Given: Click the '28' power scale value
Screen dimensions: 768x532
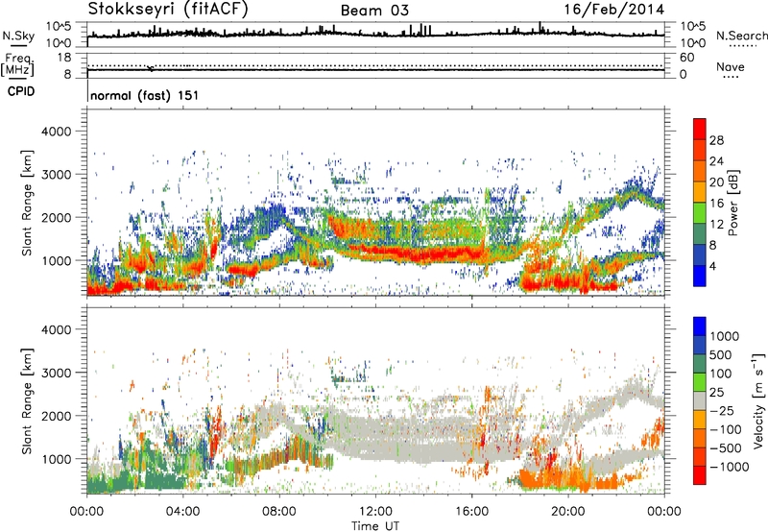Looking at the screenshot, I should pyautogui.click(x=716, y=140).
